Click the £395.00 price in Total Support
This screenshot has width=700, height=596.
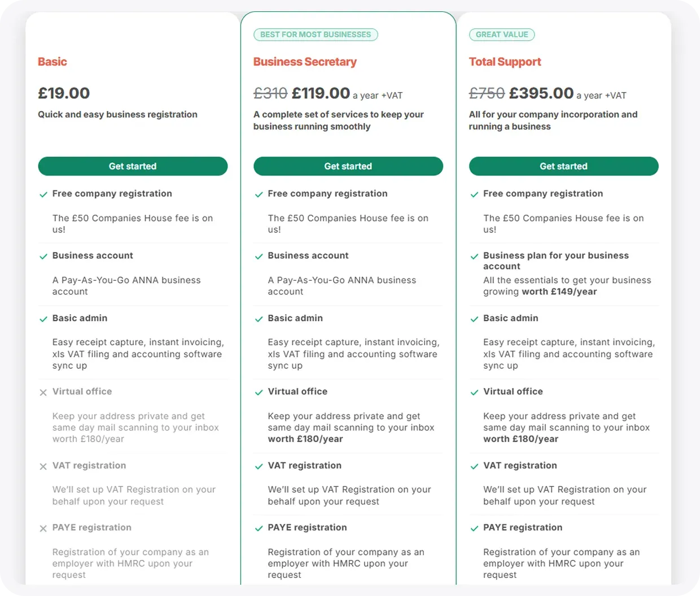pos(541,93)
